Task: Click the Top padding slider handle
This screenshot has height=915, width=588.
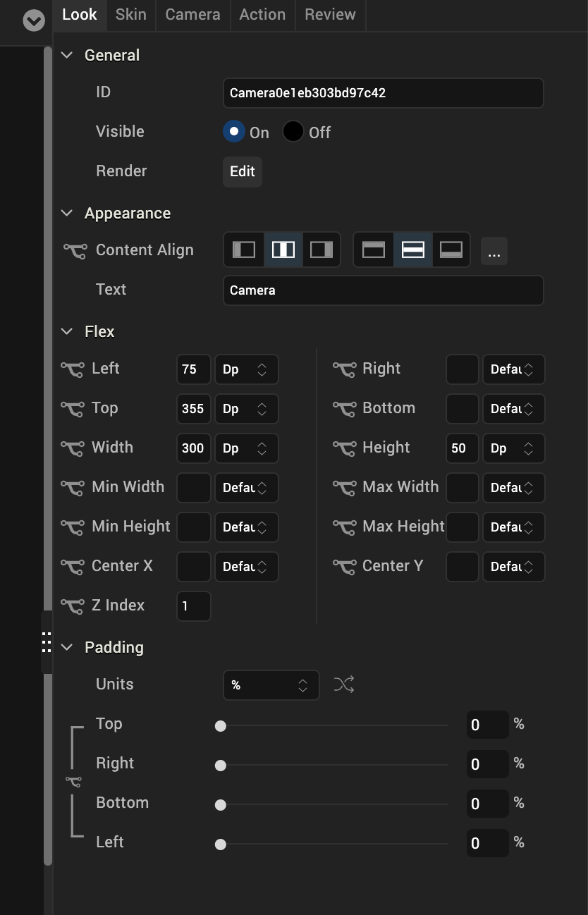Action: pos(221,725)
